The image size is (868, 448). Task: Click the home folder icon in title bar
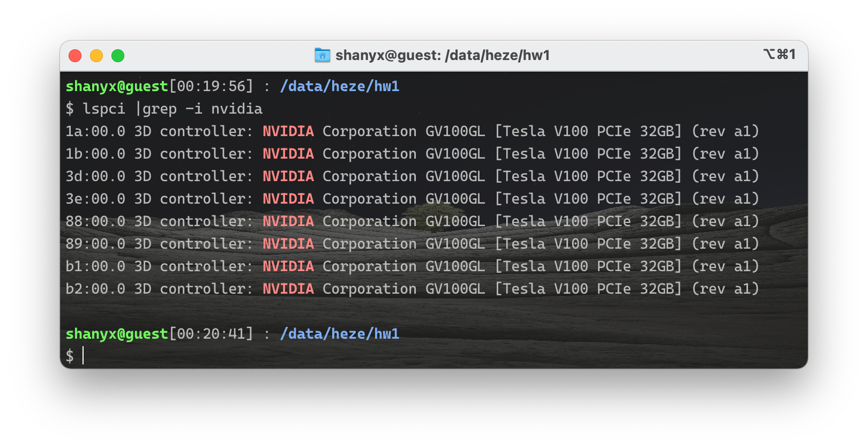[x=323, y=55]
